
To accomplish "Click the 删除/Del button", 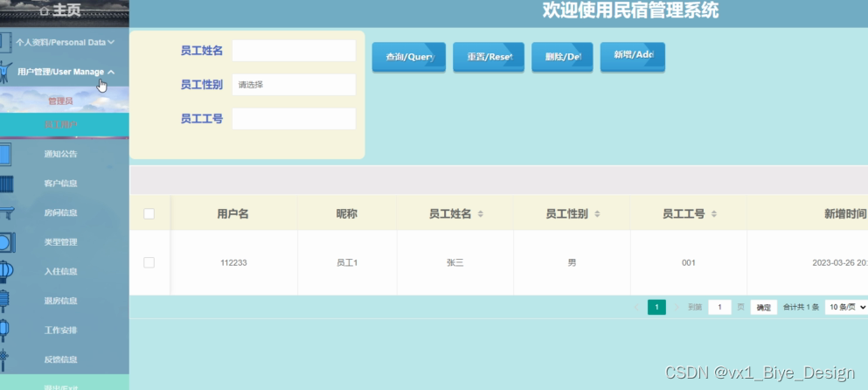I will [x=562, y=57].
